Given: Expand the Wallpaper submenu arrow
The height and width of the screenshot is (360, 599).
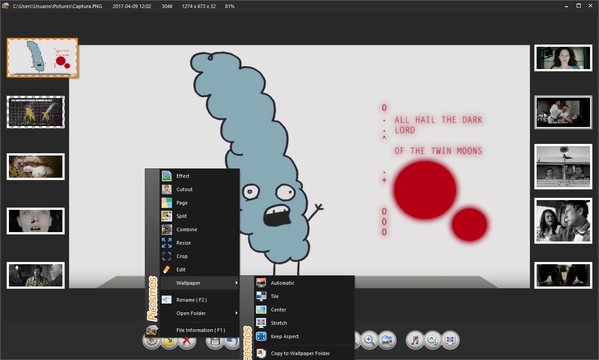Looking at the screenshot, I should tap(236, 283).
